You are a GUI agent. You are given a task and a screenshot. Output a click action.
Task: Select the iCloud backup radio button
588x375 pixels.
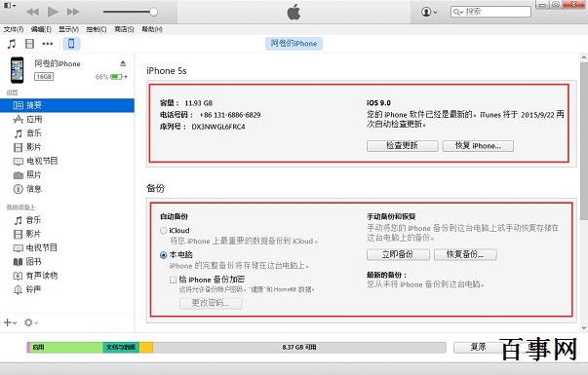[163, 231]
